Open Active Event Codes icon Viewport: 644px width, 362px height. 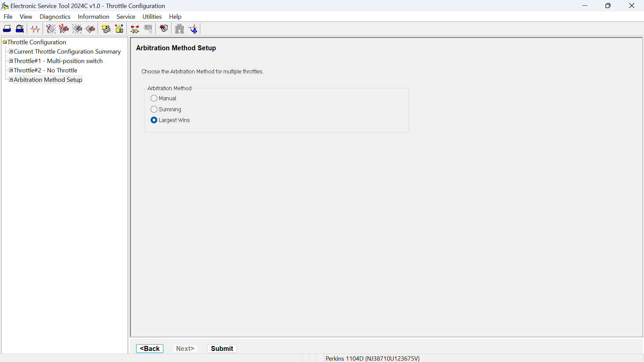tap(77, 29)
